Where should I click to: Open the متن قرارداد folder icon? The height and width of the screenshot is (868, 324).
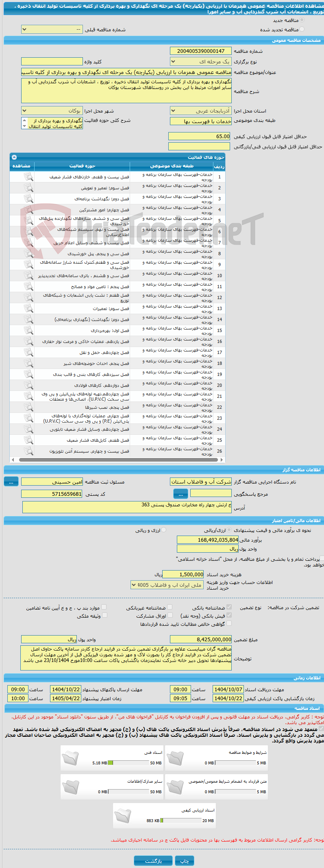(175, 786)
